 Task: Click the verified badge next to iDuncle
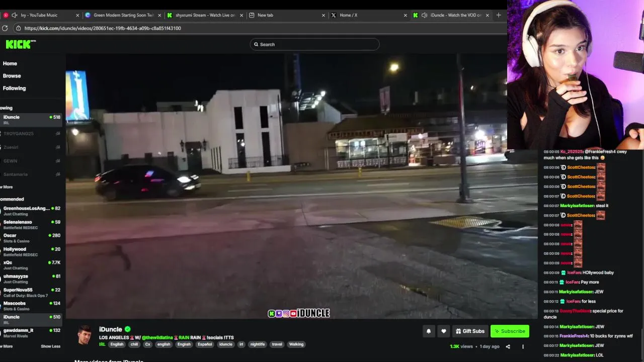click(128, 329)
